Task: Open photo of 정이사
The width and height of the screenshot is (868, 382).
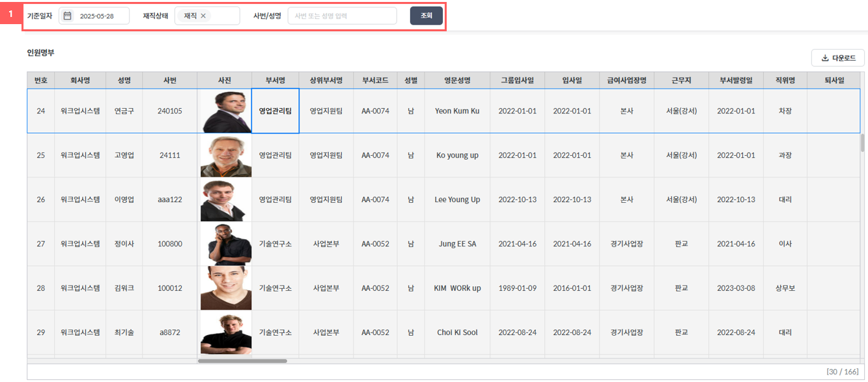Action: pyautogui.click(x=225, y=244)
